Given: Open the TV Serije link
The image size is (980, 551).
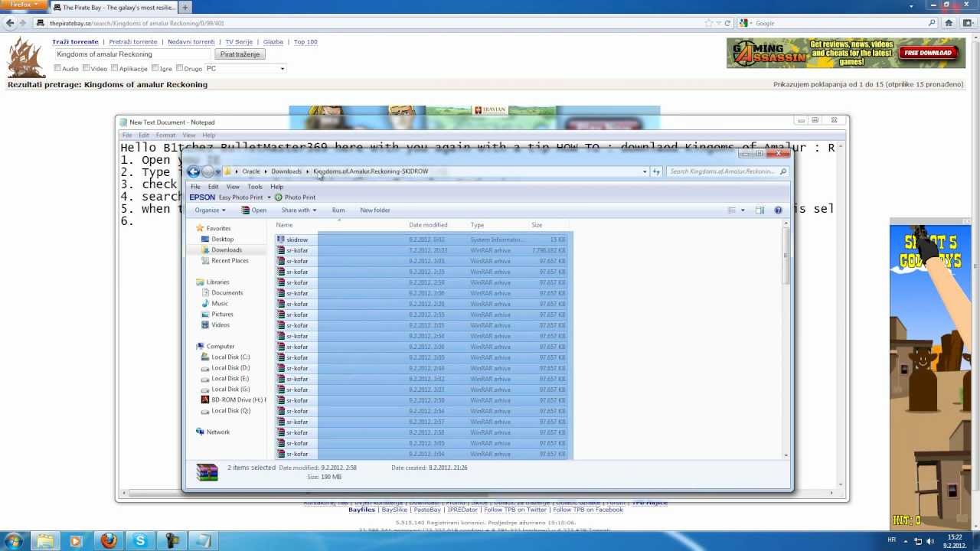Looking at the screenshot, I should (239, 42).
